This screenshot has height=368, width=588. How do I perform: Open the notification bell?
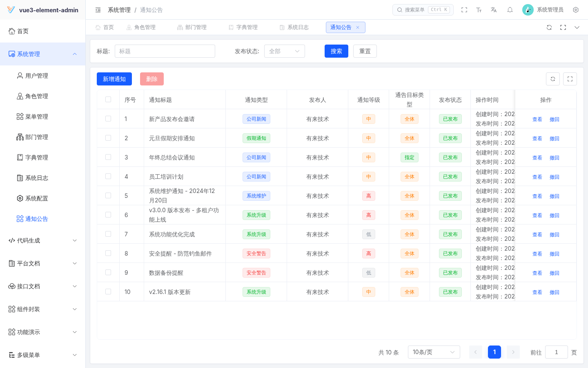coord(510,10)
